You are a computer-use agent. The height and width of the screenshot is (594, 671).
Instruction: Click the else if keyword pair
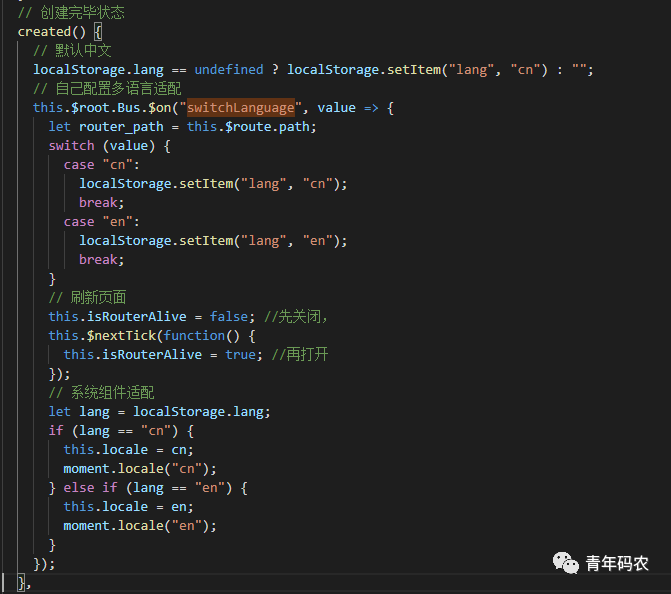[x=90, y=487]
